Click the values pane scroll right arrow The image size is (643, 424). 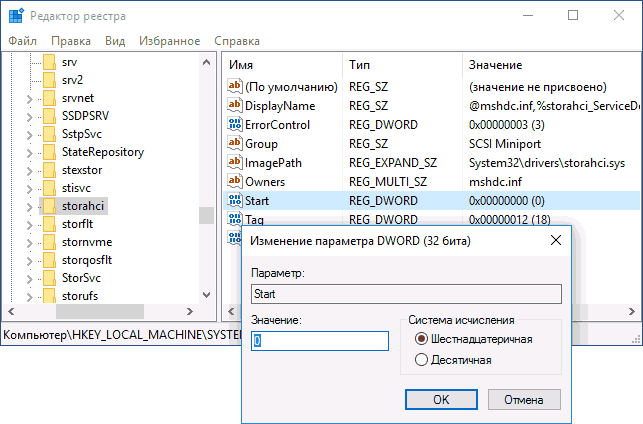(632, 312)
